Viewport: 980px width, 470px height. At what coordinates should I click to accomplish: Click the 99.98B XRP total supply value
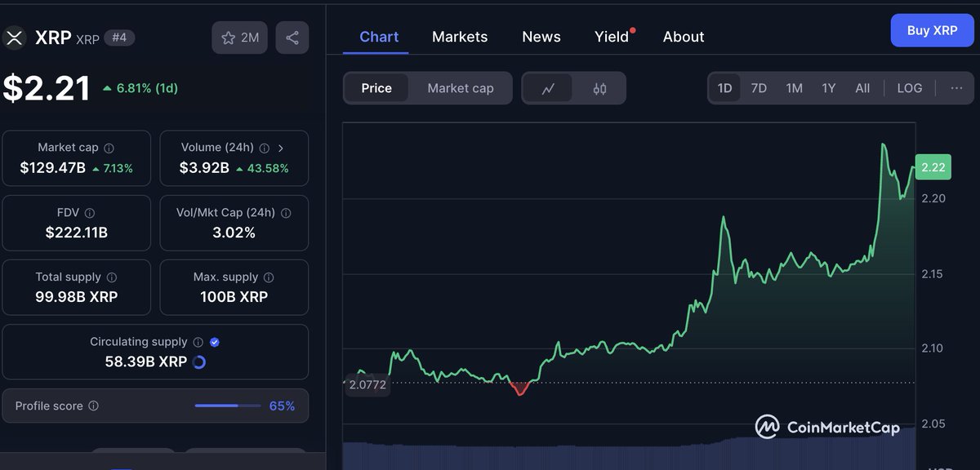pos(77,297)
